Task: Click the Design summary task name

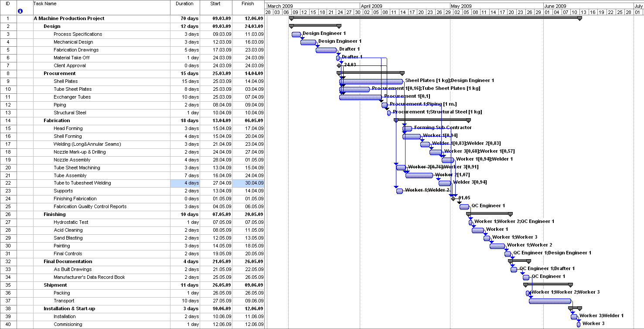Action: pos(52,26)
